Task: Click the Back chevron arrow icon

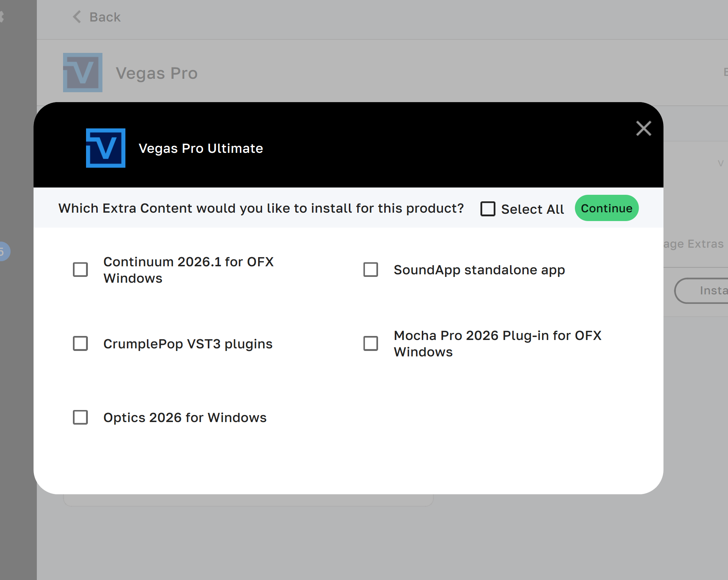Action: pos(77,17)
